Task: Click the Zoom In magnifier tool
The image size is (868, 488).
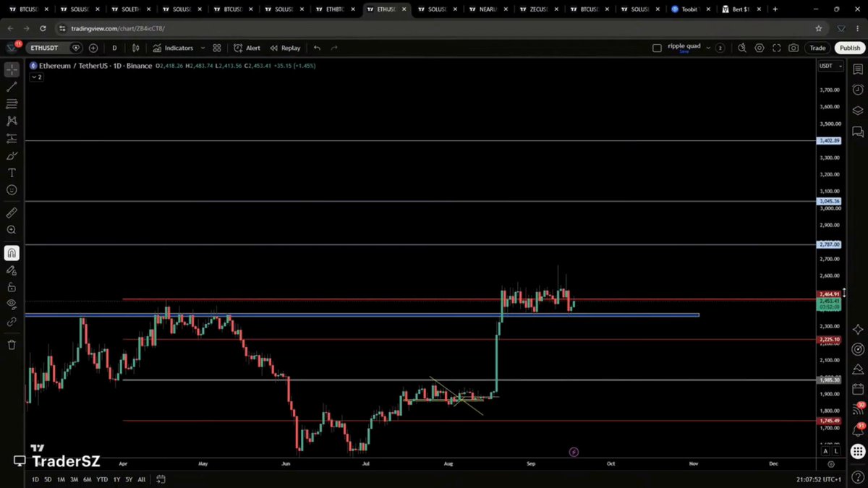Action: coord(12,230)
